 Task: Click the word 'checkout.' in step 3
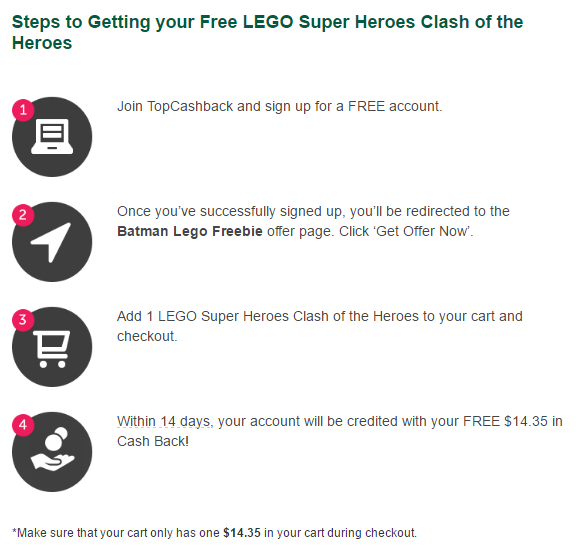tap(147, 336)
